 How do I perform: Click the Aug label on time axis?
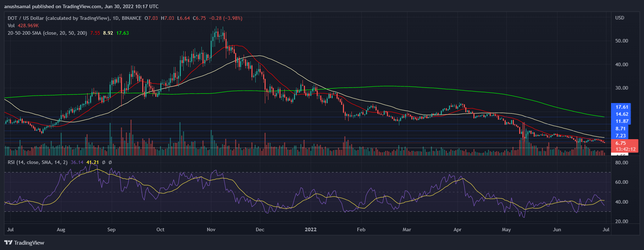(61, 229)
